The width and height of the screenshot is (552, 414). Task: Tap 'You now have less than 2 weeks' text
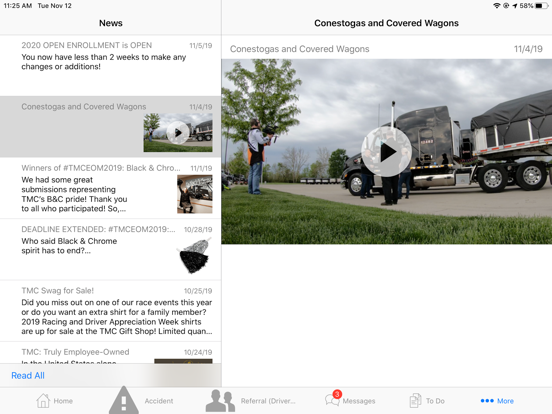coord(104,62)
